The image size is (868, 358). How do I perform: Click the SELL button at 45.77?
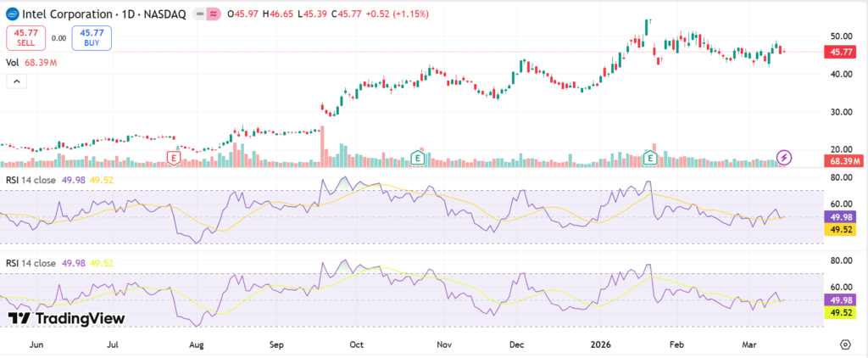pyautogui.click(x=26, y=37)
